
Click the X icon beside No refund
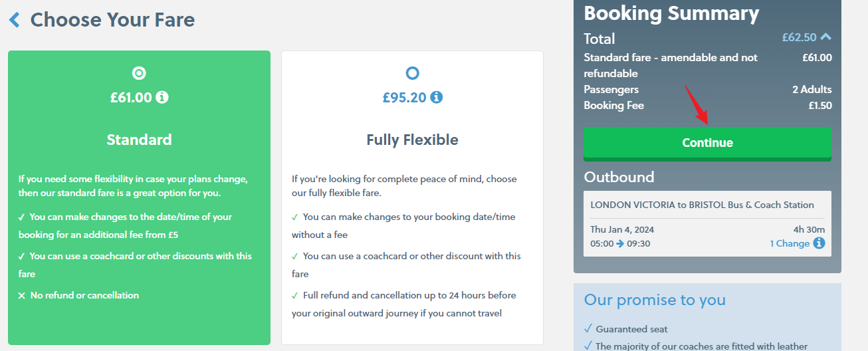point(22,295)
